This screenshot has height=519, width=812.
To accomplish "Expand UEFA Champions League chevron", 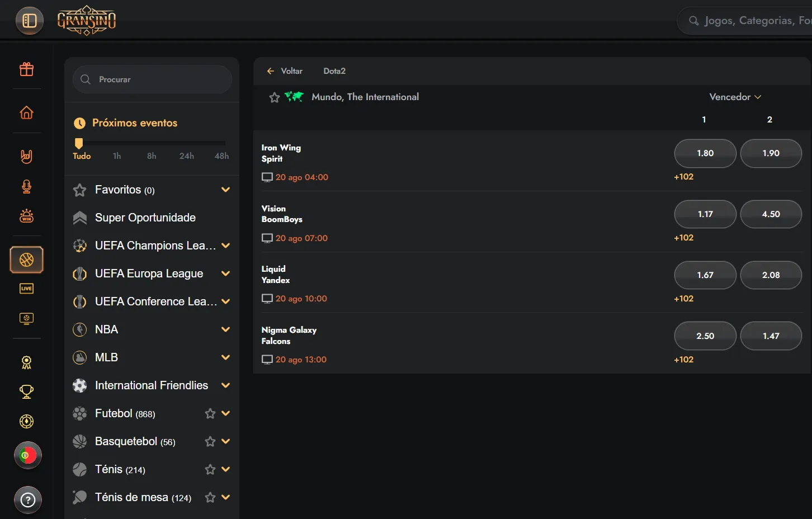I will [226, 246].
